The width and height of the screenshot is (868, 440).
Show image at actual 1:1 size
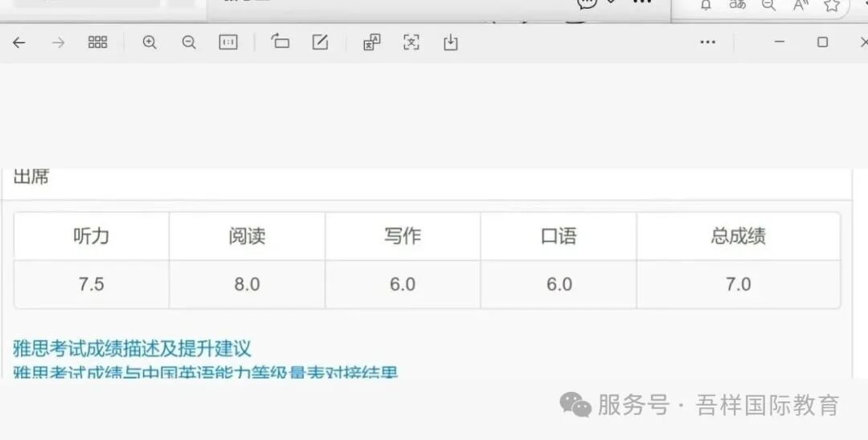[x=228, y=43]
